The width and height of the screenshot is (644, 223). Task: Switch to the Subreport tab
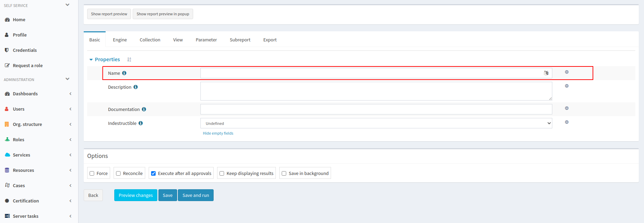point(240,40)
